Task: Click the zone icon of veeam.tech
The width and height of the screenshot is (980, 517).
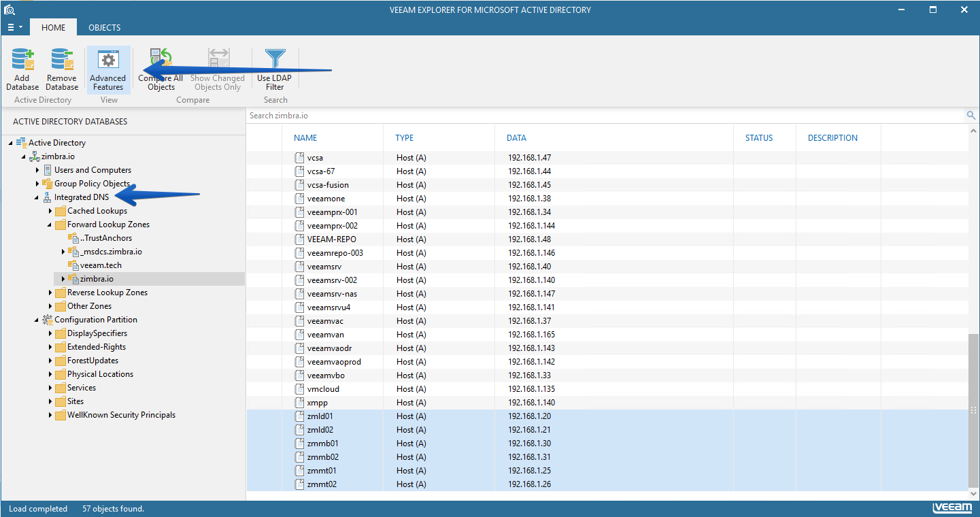Action: click(x=73, y=265)
